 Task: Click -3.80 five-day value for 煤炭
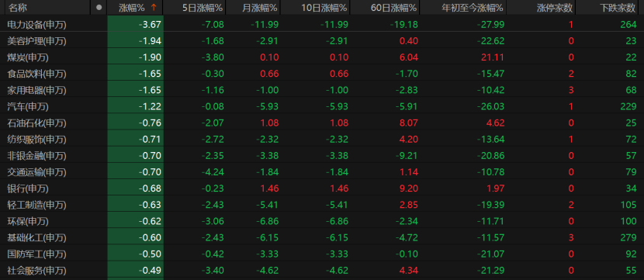point(213,57)
